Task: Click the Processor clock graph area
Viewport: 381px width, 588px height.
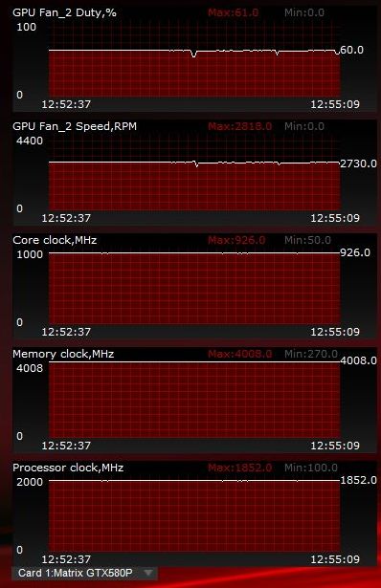Action: (x=194, y=513)
